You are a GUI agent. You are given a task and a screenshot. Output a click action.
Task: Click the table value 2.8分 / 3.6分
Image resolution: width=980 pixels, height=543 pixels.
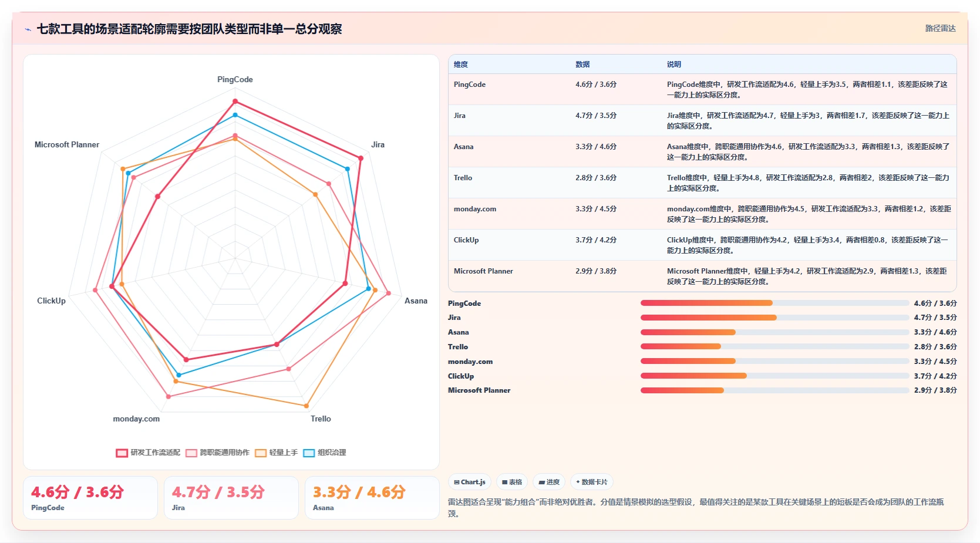tap(596, 178)
